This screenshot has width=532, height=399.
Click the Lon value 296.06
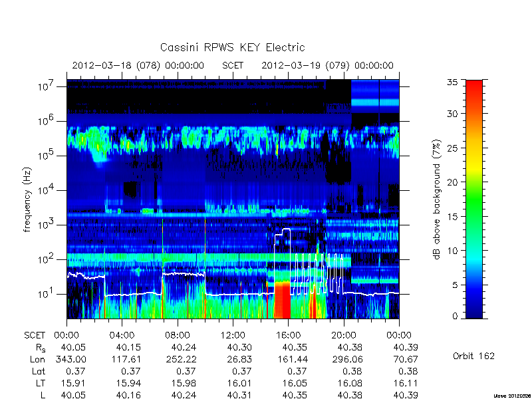(x=347, y=359)
